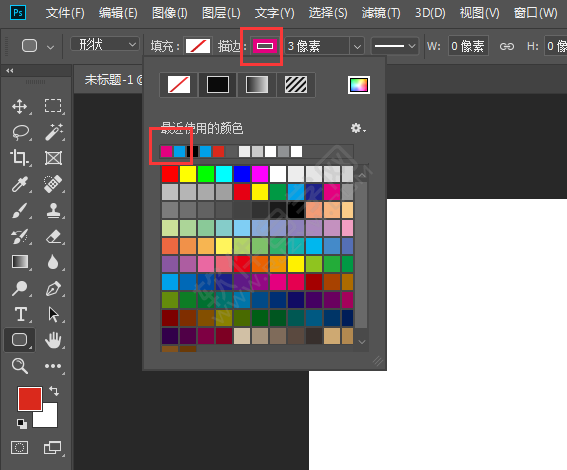Image resolution: width=567 pixels, height=470 pixels.
Task: Open the color picker rainbow button
Action: 359,85
